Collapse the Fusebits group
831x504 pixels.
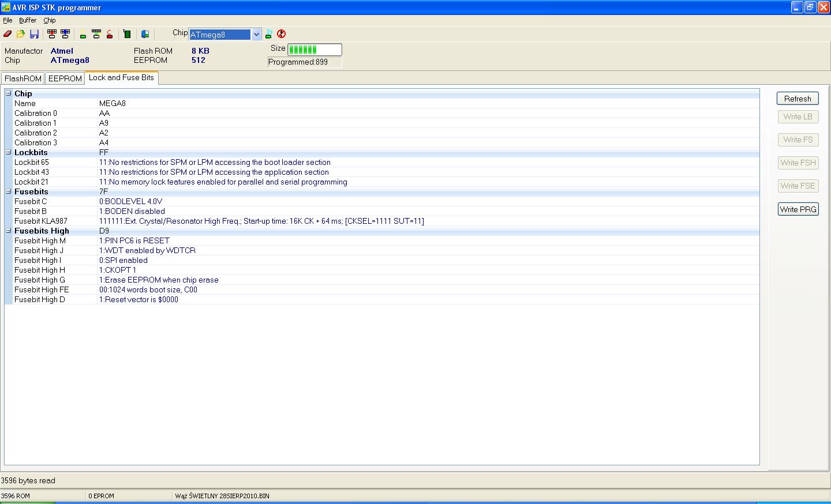[9, 191]
